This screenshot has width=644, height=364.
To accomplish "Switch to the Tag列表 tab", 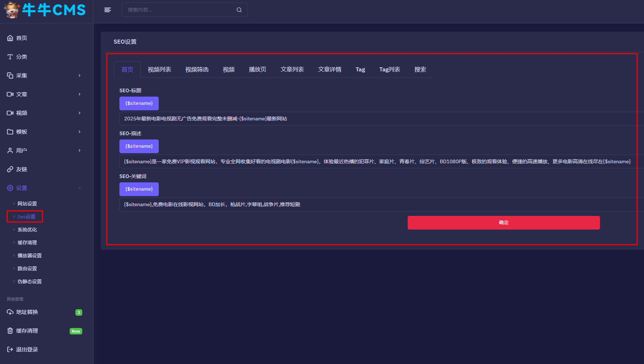I will coord(389,70).
